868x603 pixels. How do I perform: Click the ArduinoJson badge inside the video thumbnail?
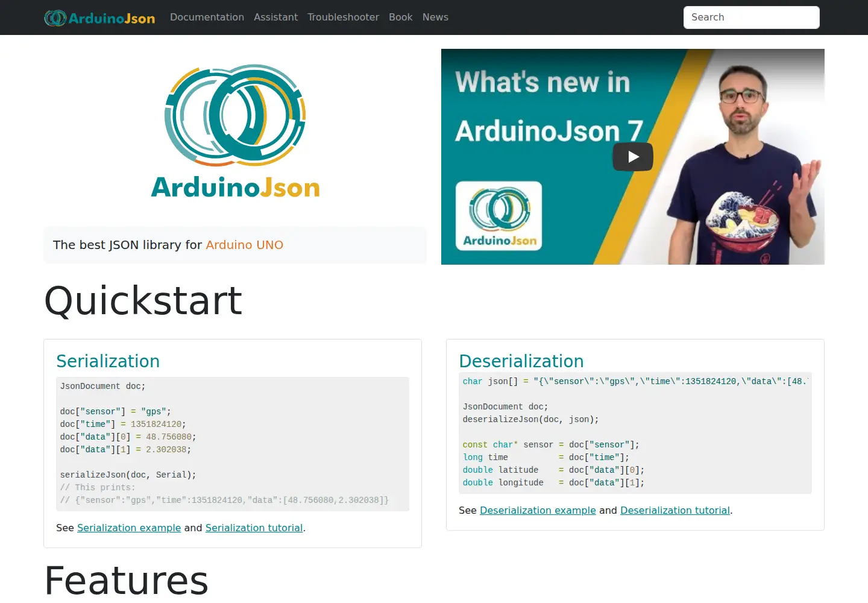(499, 216)
